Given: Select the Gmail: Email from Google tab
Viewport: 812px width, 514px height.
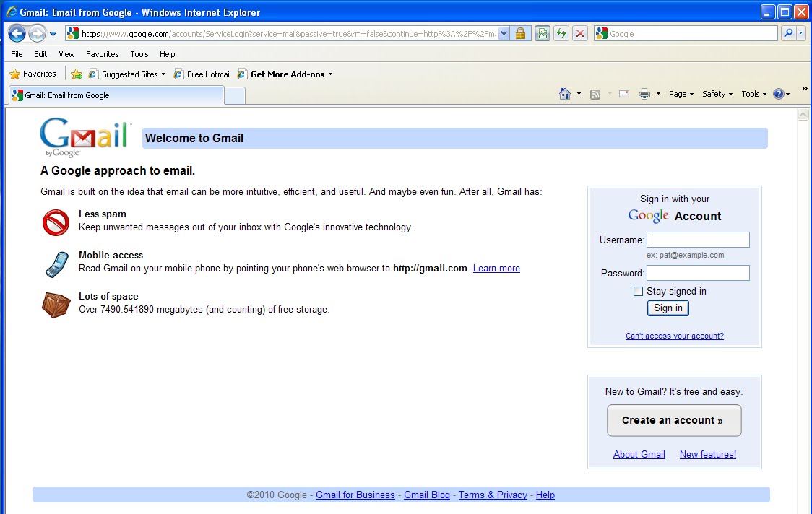Looking at the screenshot, I should (x=115, y=95).
